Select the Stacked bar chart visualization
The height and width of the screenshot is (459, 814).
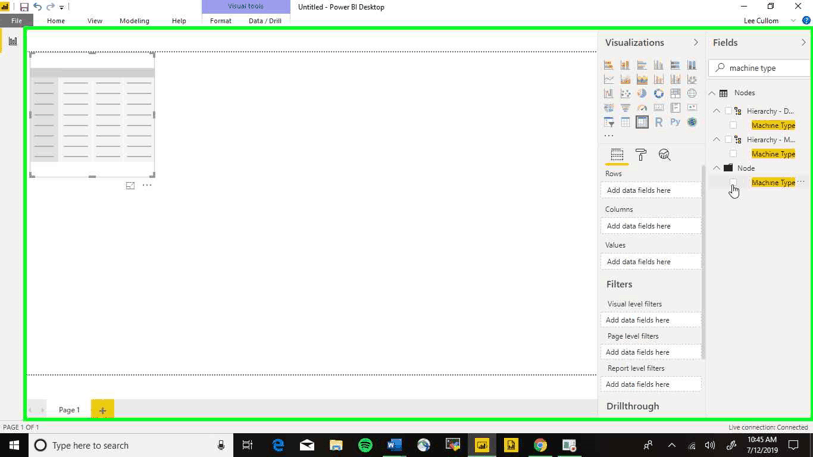click(608, 65)
